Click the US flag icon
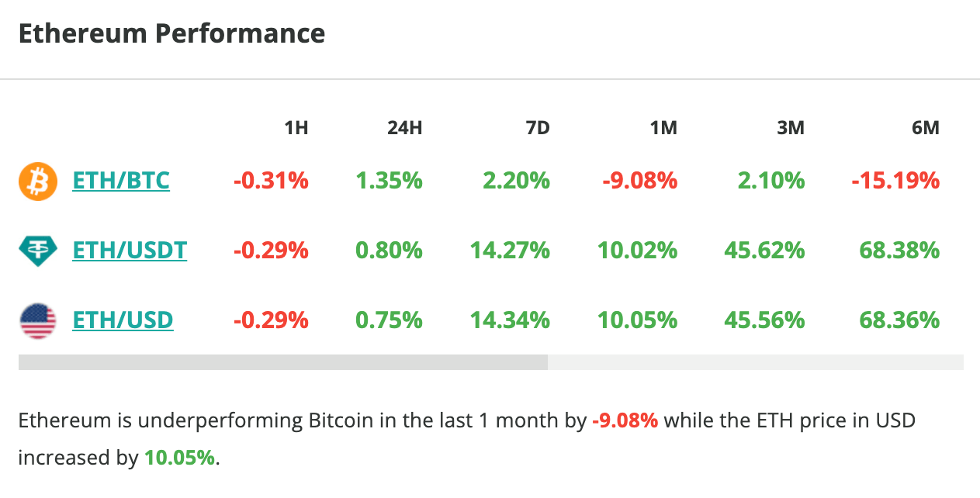 click(37, 320)
